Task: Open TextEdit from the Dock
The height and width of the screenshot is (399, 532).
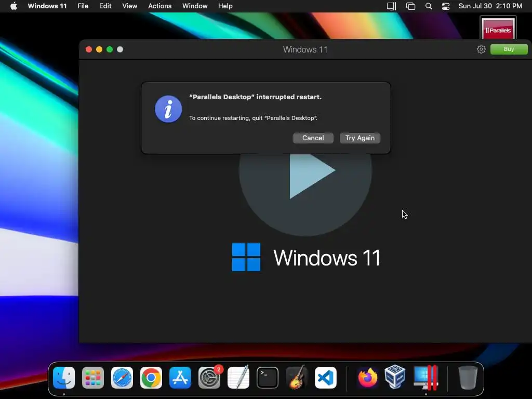Action: [238, 378]
